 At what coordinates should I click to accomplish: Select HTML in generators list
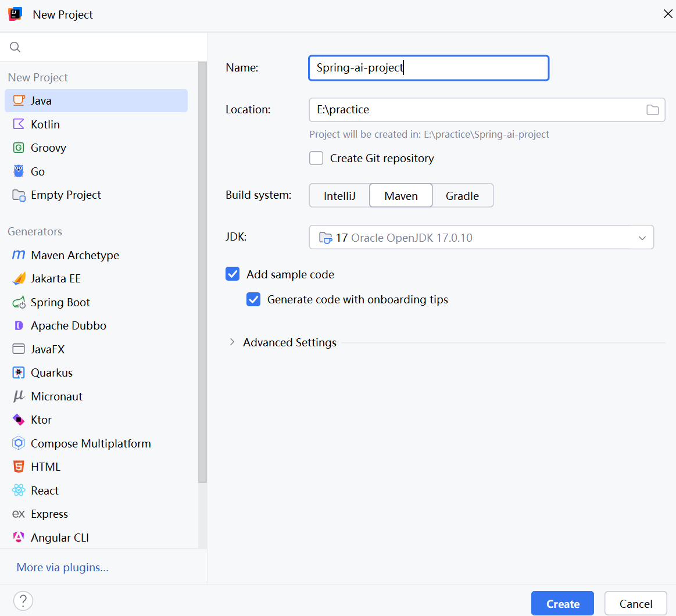click(96, 467)
